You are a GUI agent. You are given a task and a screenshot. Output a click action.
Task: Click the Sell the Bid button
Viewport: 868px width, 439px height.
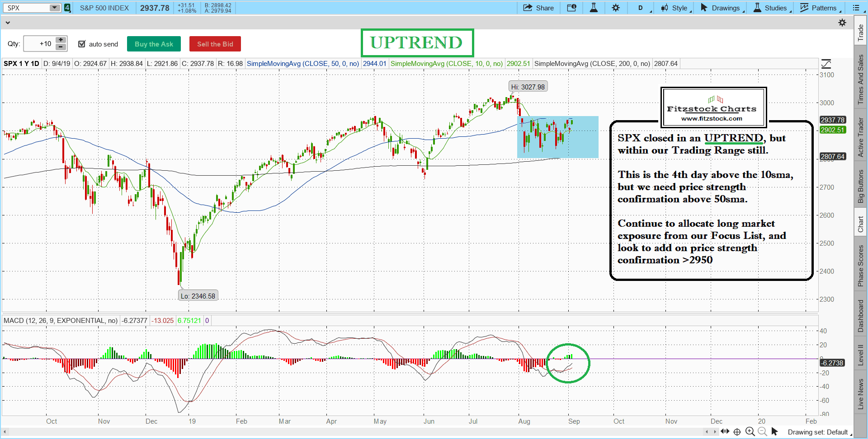[x=215, y=44]
